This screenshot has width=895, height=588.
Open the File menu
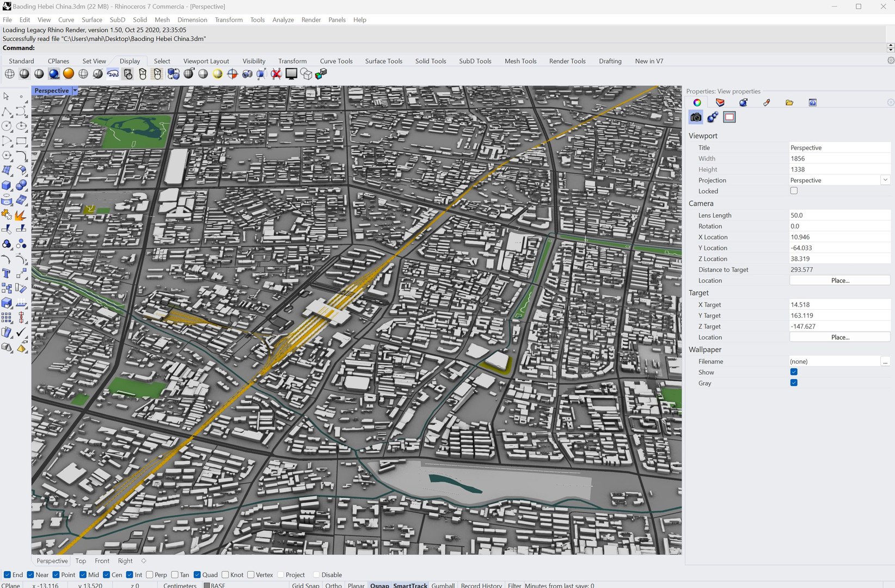(7, 20)
